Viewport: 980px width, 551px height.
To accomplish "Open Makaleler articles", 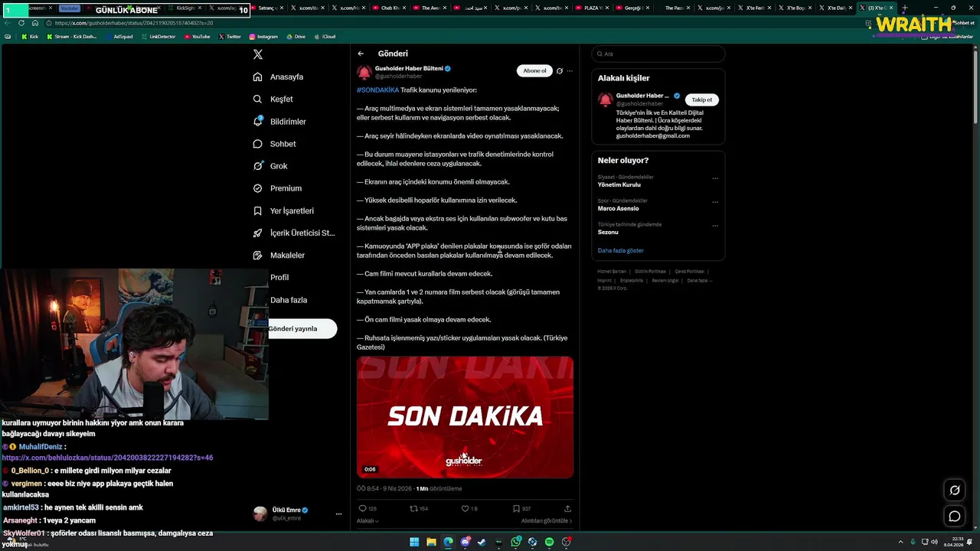I will [279, 255].
